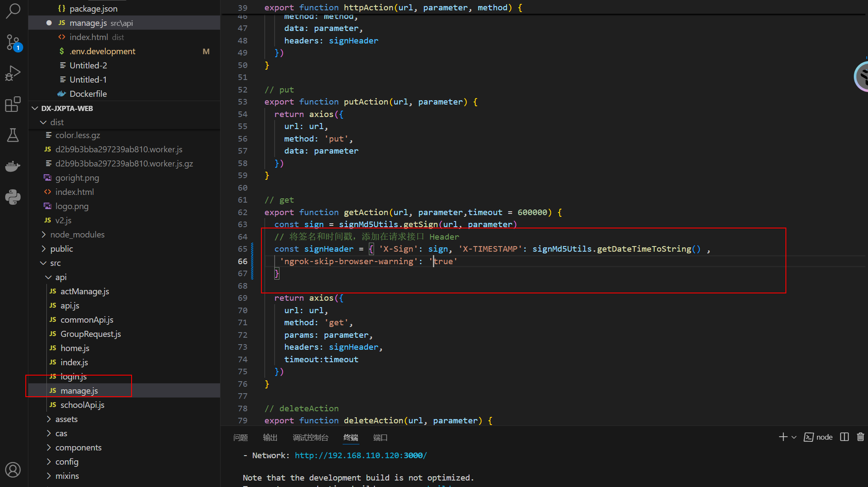Select manage.js in api folder tree
Screen dimensions: 868x487
(124, 391)
